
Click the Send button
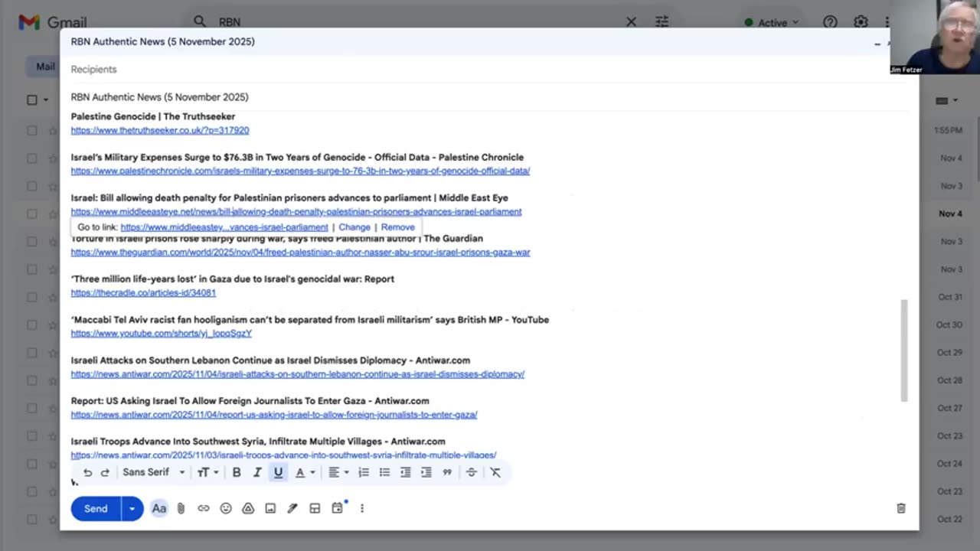point(96,508)
